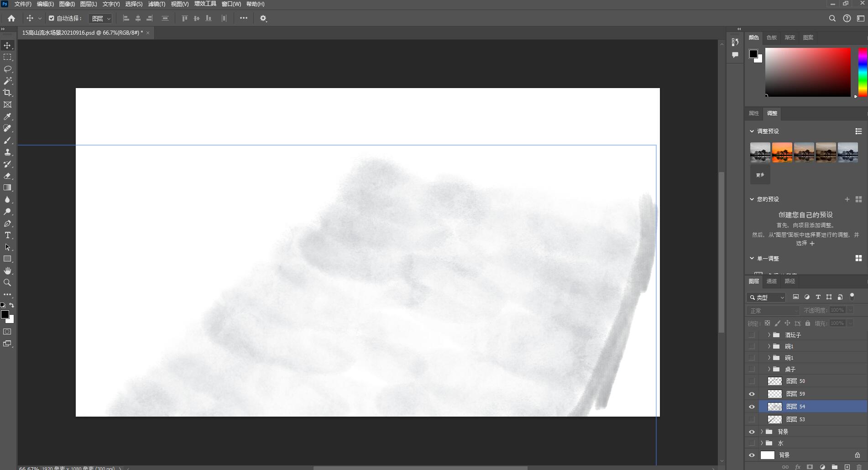Image resolution: width=868 pixels, height=470 pixels.
Task: Collapse the 您的预设 section
Action: point(752,199)
